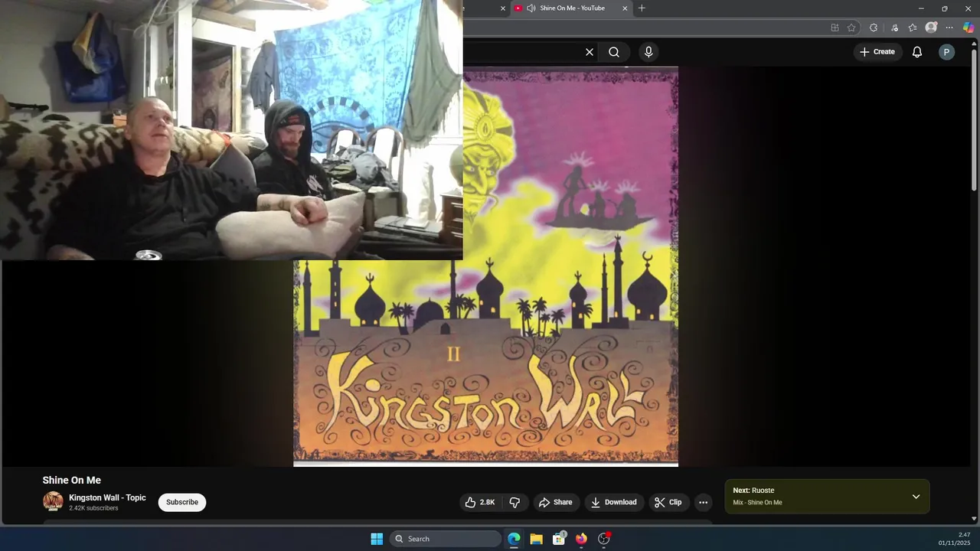Open the more actions three-dot menu
980x551 pixels.
pyautogui.click(x=703, y=502)
